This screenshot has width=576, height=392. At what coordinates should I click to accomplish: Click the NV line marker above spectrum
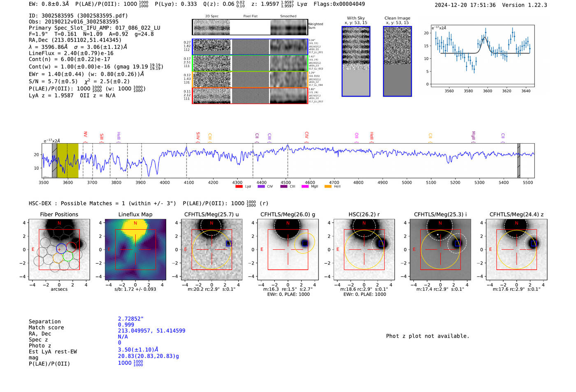(x=85, y=135)
